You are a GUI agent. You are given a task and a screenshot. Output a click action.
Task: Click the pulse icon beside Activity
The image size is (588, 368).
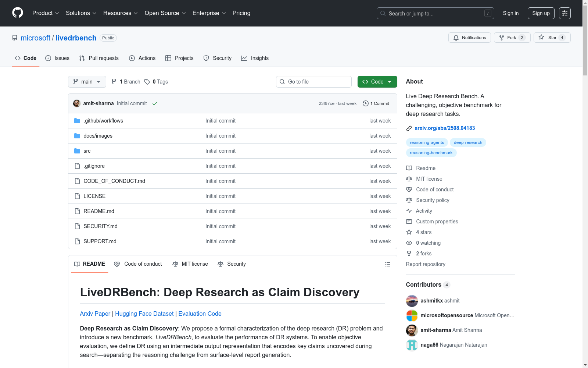409,211
